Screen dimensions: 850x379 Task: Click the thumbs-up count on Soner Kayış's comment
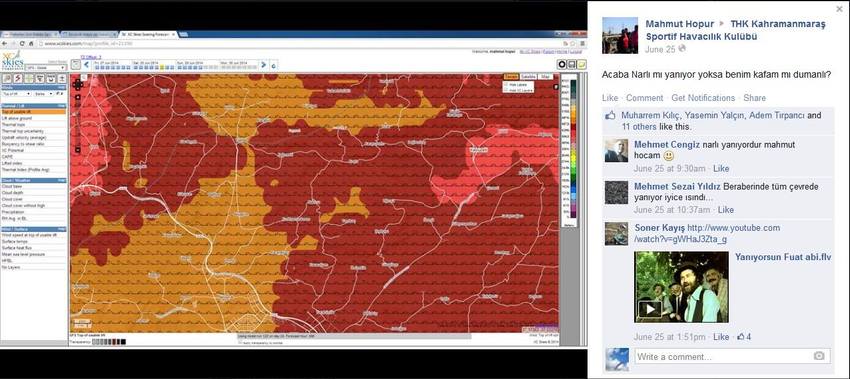tap(744, 337)
